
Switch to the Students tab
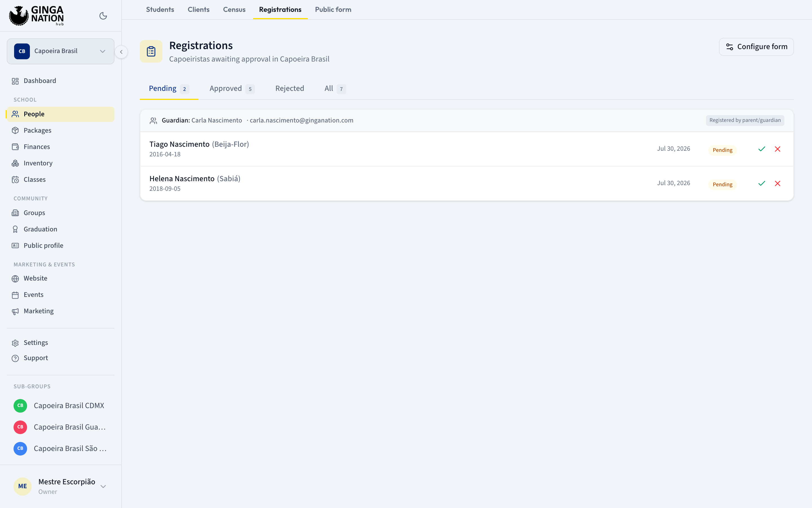point(160,10)
